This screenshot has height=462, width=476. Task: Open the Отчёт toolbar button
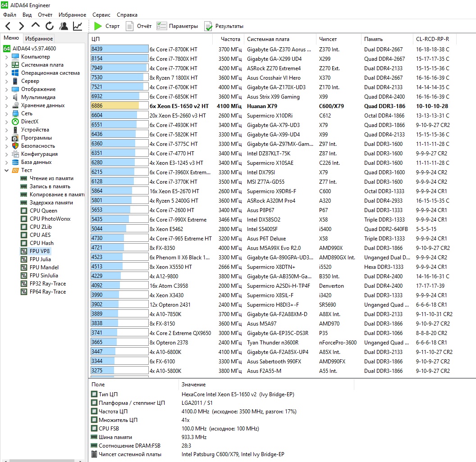(138, 26)
